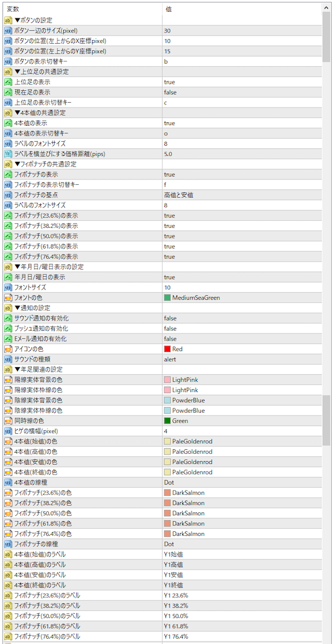Click the string icon of 4本値(始値)のラベル
This screenshot has height=644, width=334.
pos(8,554)
